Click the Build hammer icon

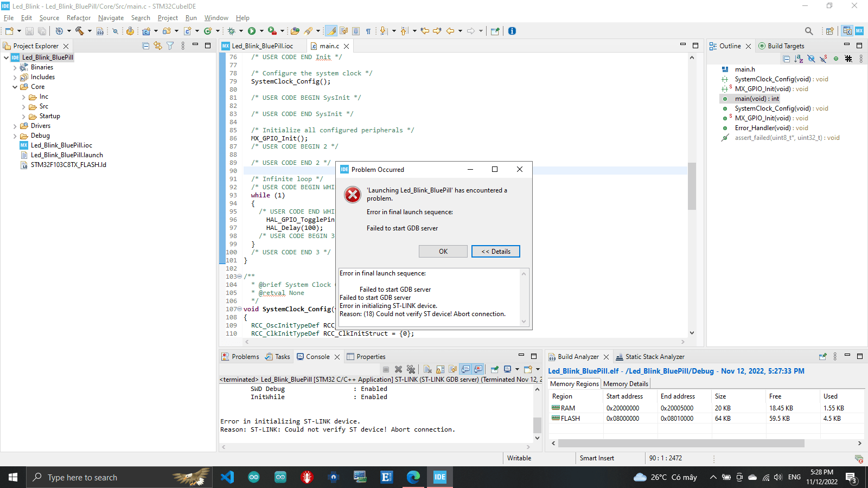80,31
